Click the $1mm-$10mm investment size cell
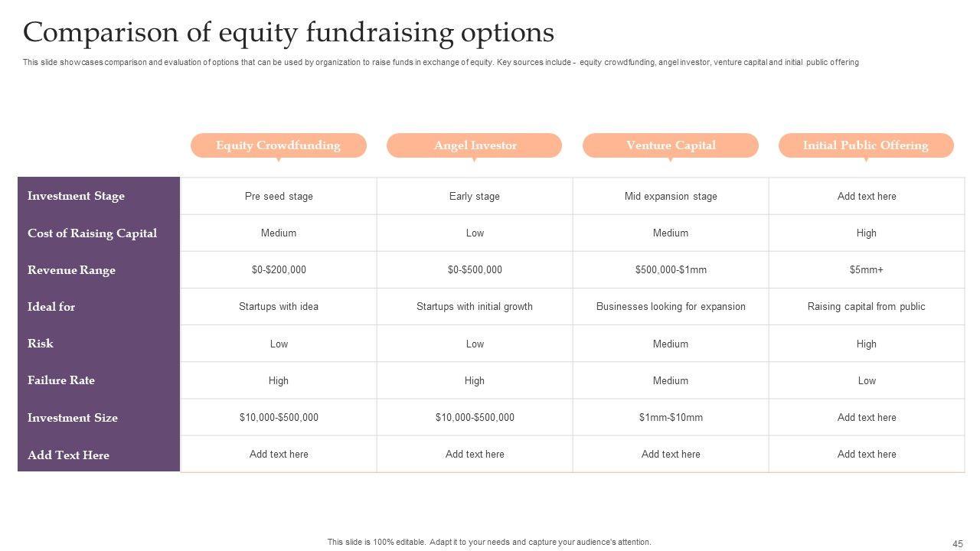 (x=671, y=418)
